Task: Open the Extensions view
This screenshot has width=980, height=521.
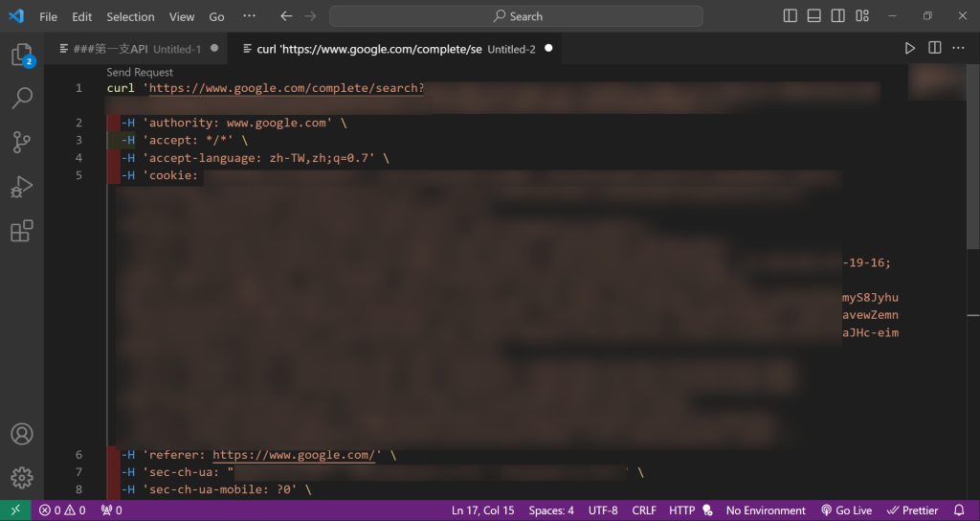Action: (x=22, y=231)
